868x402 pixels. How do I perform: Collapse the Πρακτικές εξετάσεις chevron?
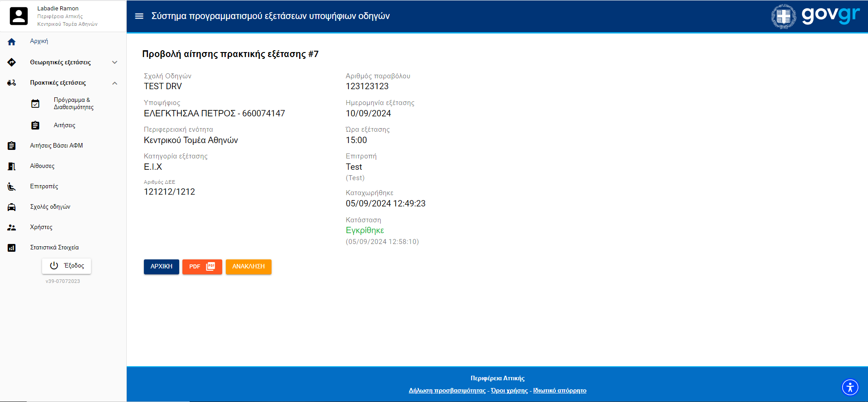click(114, 83)
